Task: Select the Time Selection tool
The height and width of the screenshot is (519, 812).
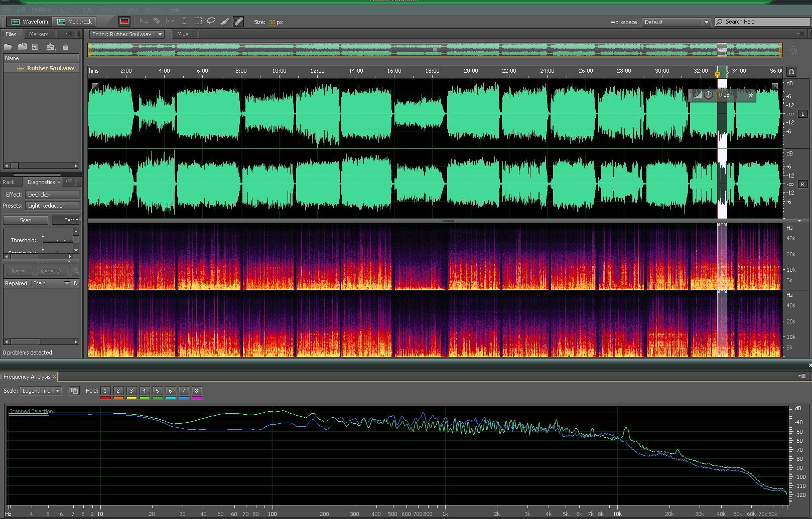Action: [184, 22]
